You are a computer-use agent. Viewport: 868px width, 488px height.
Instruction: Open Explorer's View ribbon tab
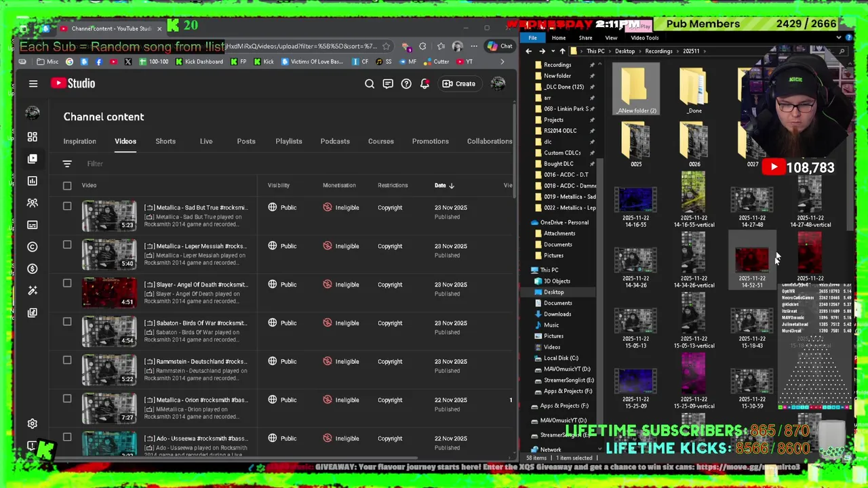point(611,38)
